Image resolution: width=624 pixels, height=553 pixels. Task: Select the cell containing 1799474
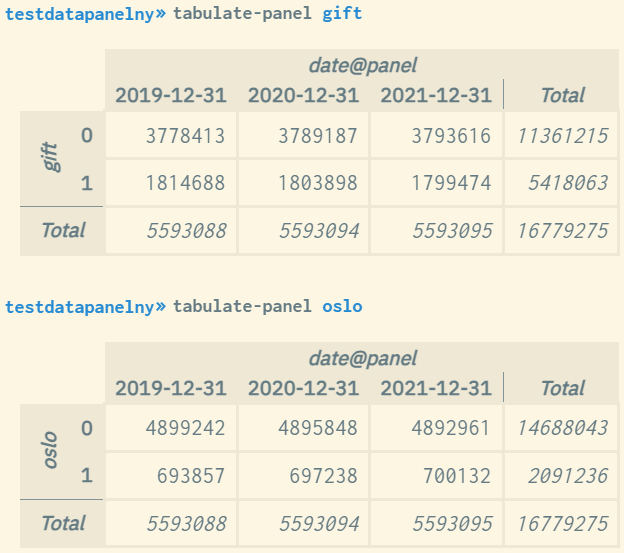coord(451,183)
